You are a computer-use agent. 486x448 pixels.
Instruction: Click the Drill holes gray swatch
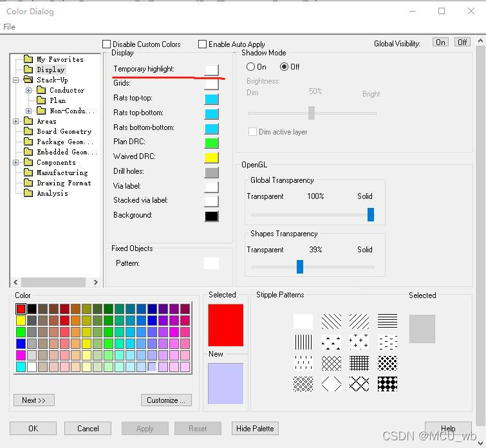click(x=212, y=173)
